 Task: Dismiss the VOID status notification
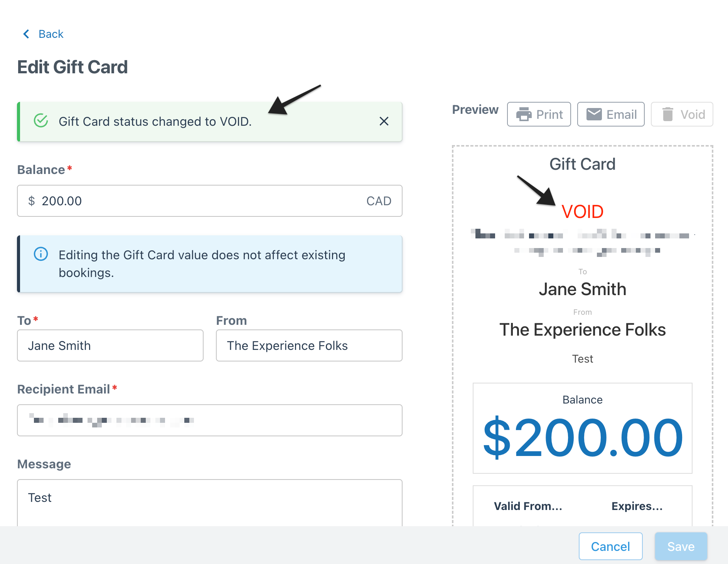pos(384,121)
